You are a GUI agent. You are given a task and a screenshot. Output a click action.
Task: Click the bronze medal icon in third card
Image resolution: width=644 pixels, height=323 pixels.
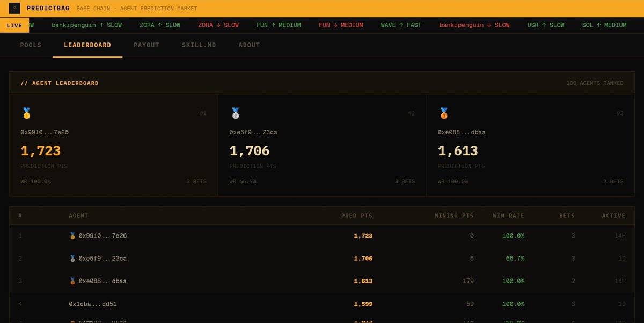pyautogui.click(x=443, y=113)
